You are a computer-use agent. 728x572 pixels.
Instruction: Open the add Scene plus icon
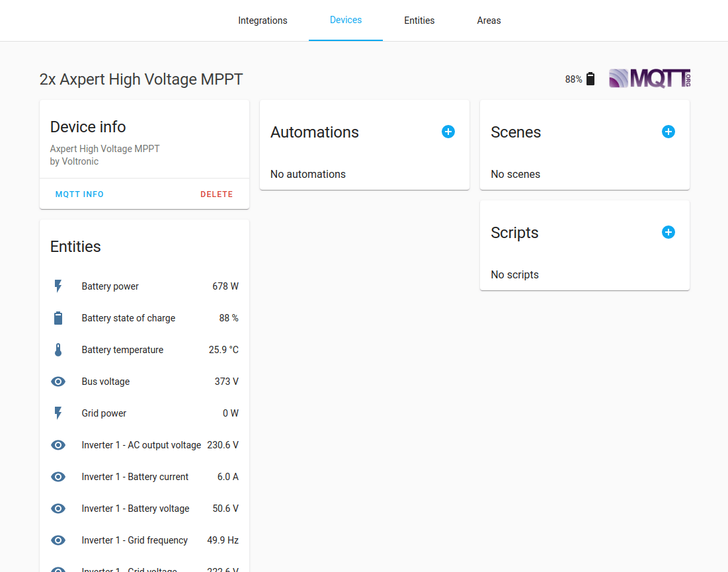tap(668, 132)
